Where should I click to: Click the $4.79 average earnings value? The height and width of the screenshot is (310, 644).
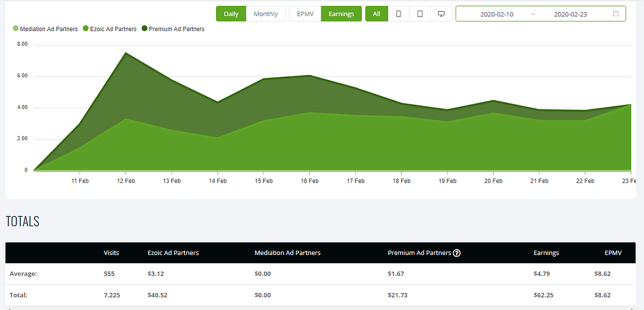542,274
